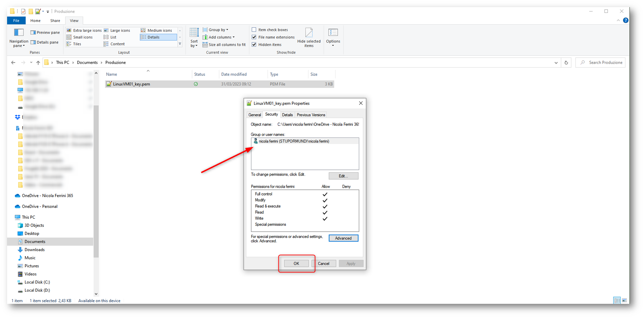644x318 pixels.
Task: Click the Edit... permissions button
Action: (343, 176)
